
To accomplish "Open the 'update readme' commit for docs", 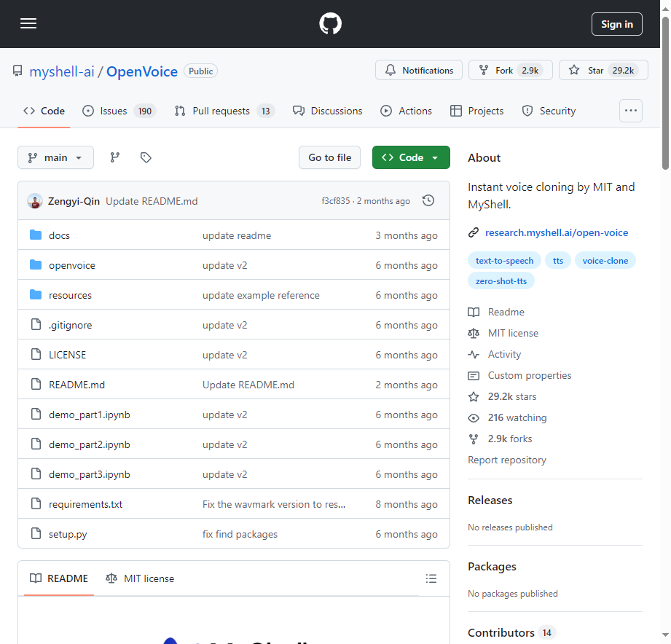I will tap(237, 235).
